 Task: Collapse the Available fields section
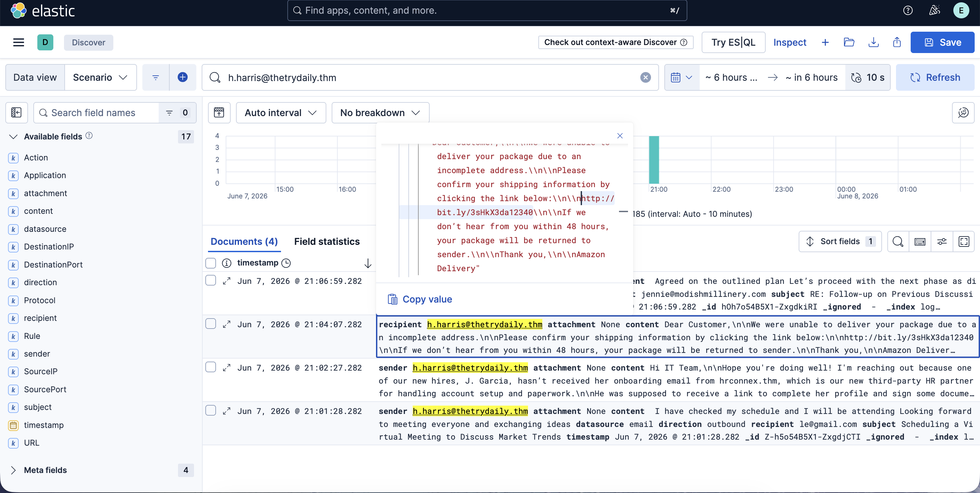point(13,137)
